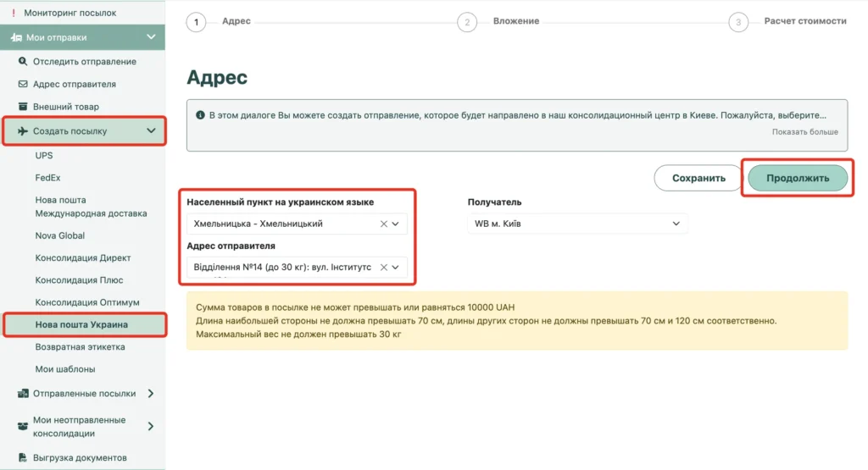
Task: Select Консолидация Оптимум
Action: (x=87, y=302)
